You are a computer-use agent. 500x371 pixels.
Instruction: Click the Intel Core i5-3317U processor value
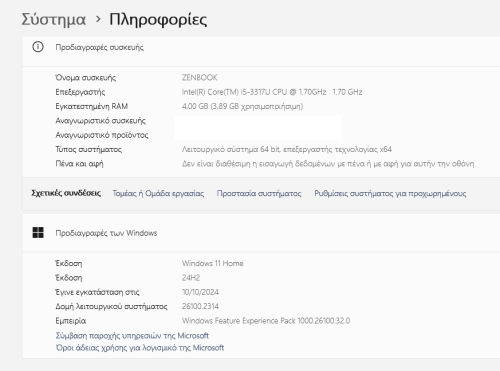click(x=272, y=92)
